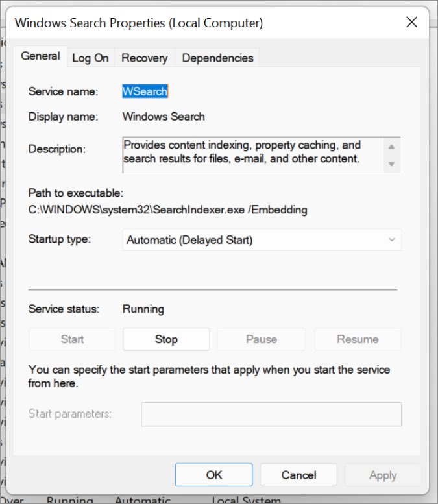The image size is (438, 504).
Task: Open the Startup type dropdown
Action: pyautogui.click(x=262, y=240)
